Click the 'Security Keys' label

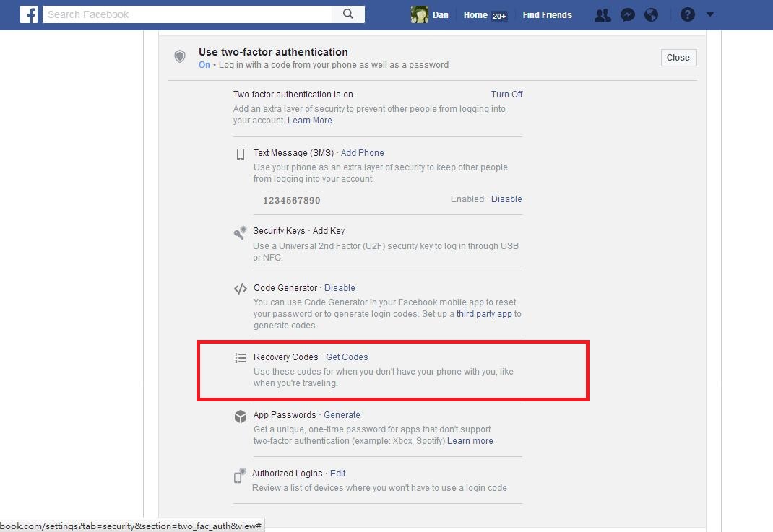point(279,230)
